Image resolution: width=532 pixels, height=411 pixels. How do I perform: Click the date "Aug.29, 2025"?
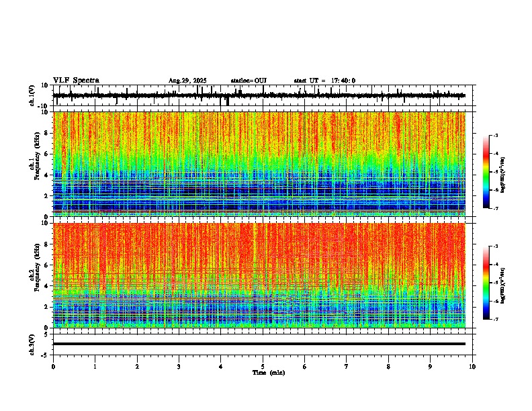pyautogui.click(x=187, y=81)
